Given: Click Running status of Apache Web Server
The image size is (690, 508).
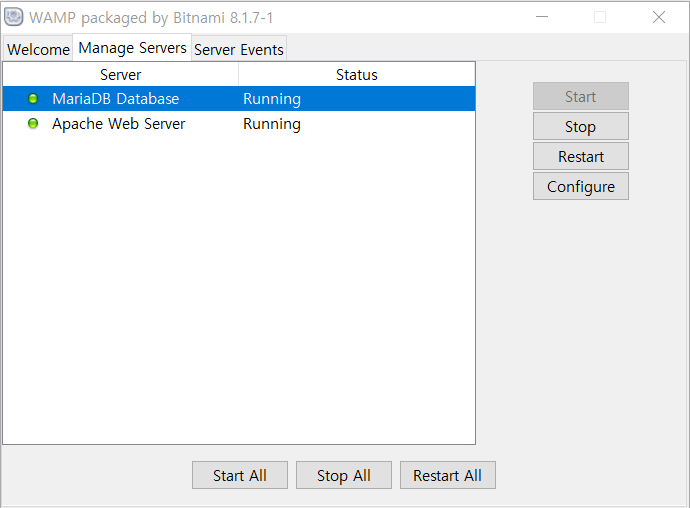Looking at the screenshot, I should point(272,124).
